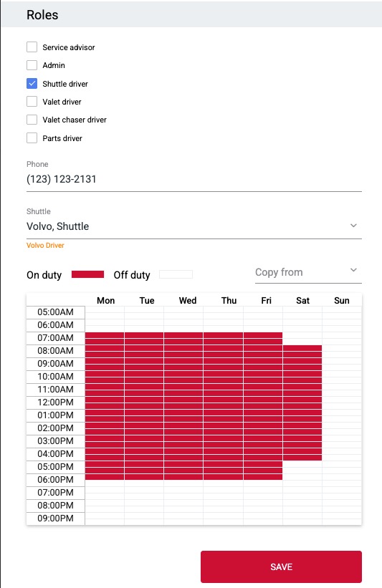This screenshot has height=588, width=382.
Task: Check the Service advisor role checkbox
Action: point(32,47)
